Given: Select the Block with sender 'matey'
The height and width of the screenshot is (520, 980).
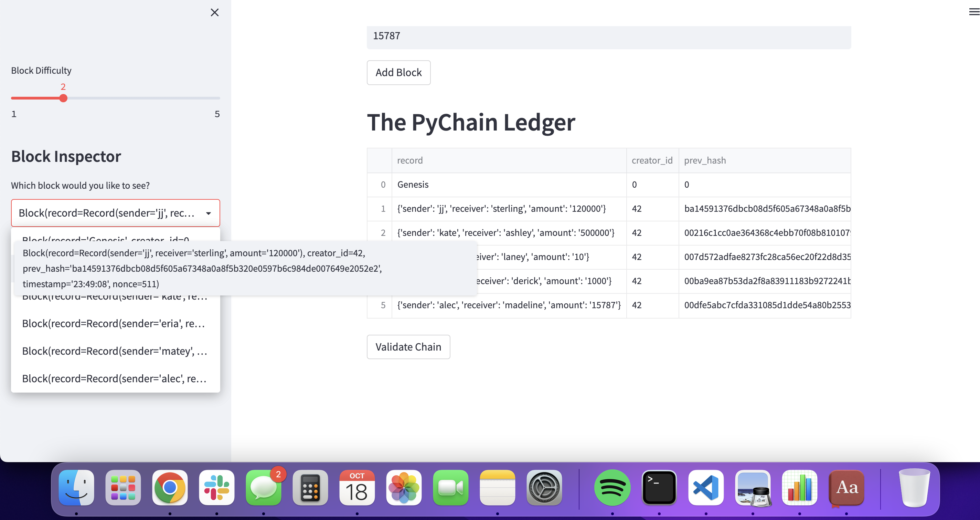Looking at the screenshot, I should tap(115, 351).
